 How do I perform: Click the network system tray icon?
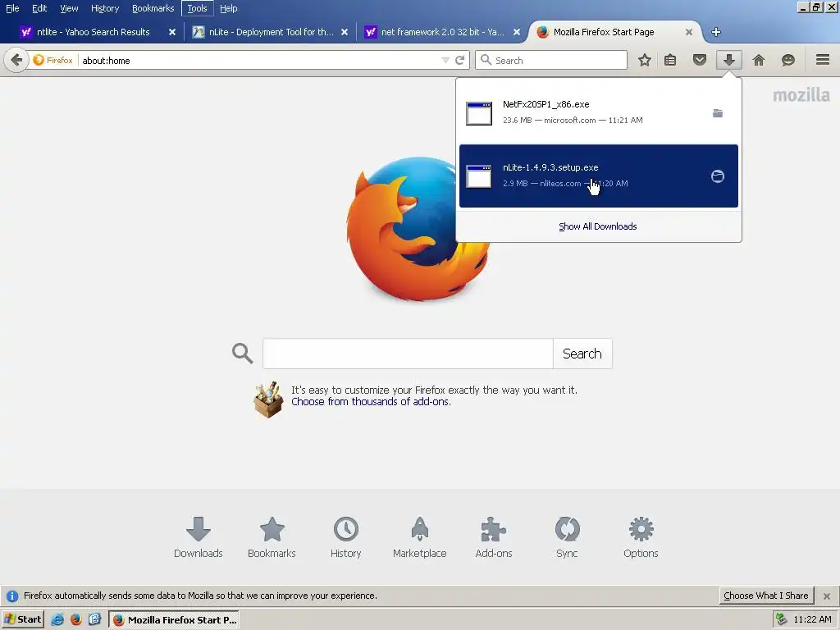pos(782,620)
